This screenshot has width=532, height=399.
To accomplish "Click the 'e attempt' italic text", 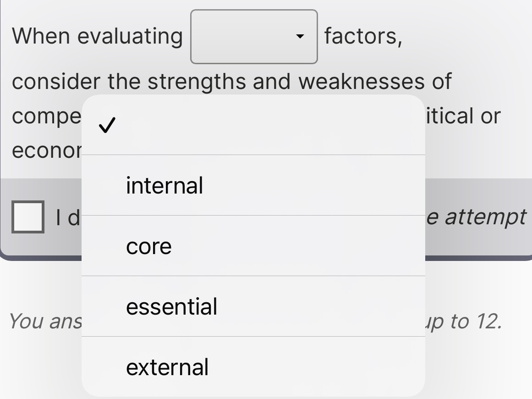I will [477, 216].
